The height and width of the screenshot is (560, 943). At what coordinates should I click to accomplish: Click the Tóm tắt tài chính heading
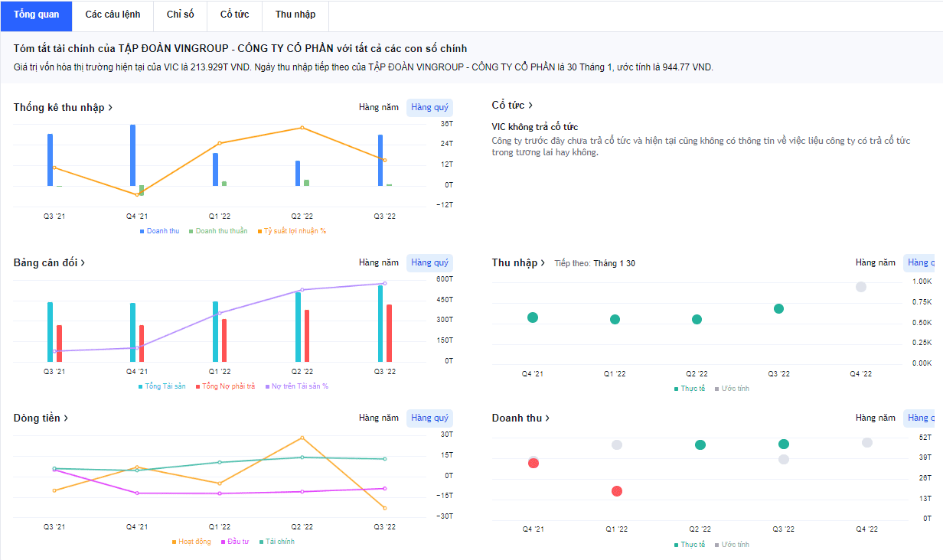(240, 48)
